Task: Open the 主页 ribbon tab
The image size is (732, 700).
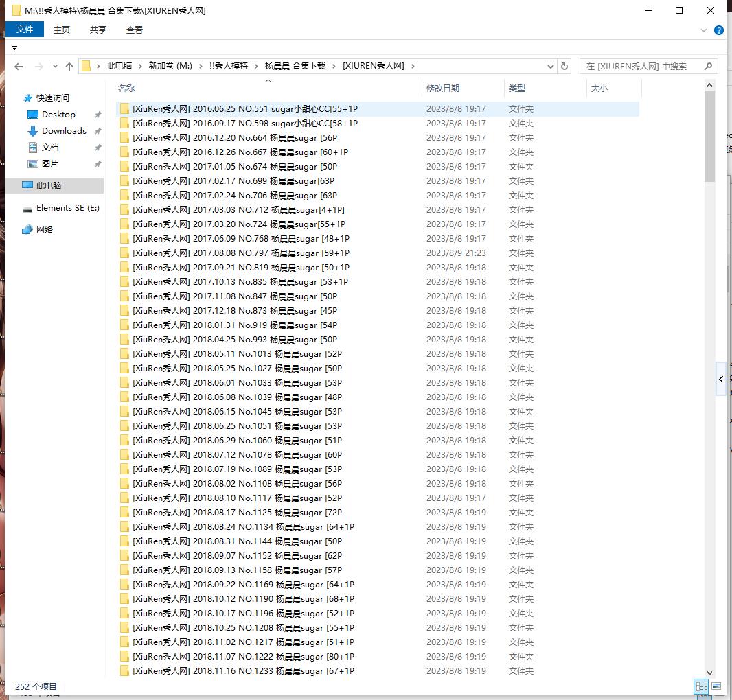Action: pyautogui.click(x=62, y=30)
